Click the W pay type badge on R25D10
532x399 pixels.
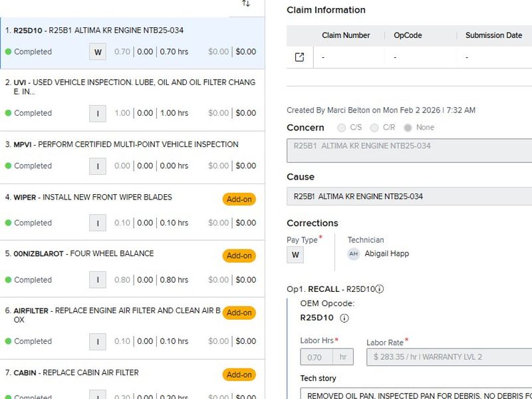click(98, 52)
